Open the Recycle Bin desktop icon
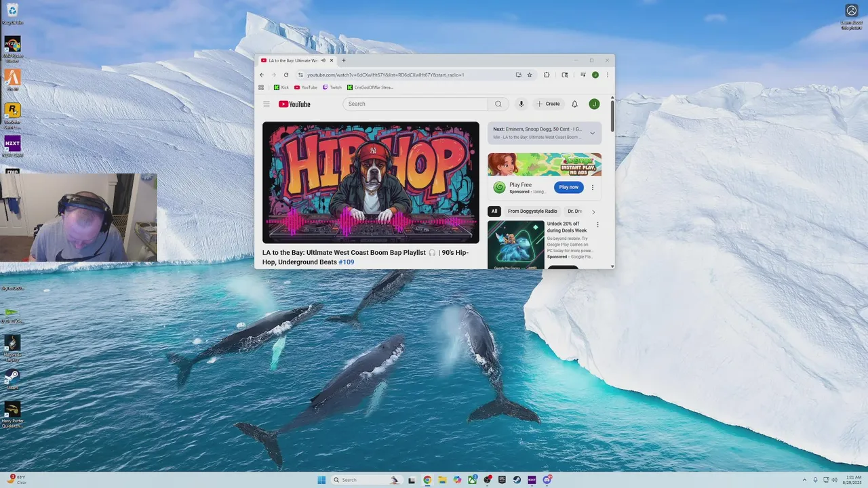The height and width of the screenshot is (488, 868). [12, 12]
